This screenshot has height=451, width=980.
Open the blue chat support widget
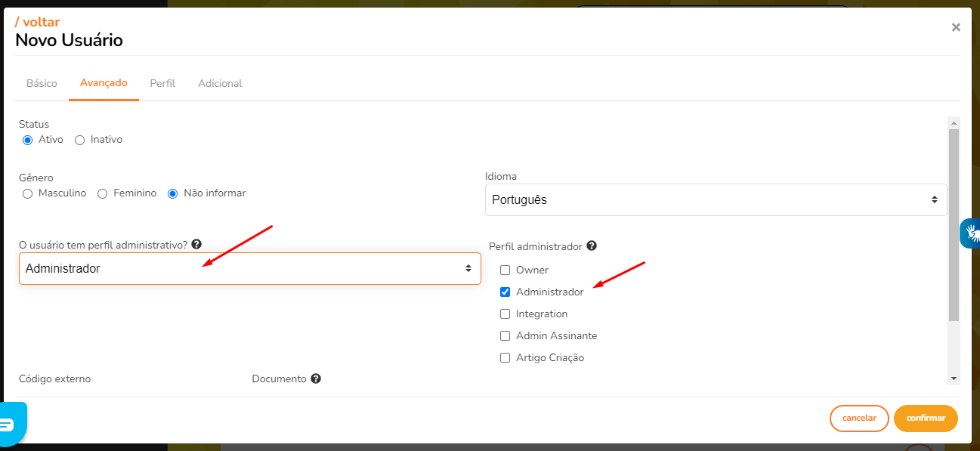(x=13, y=424)
